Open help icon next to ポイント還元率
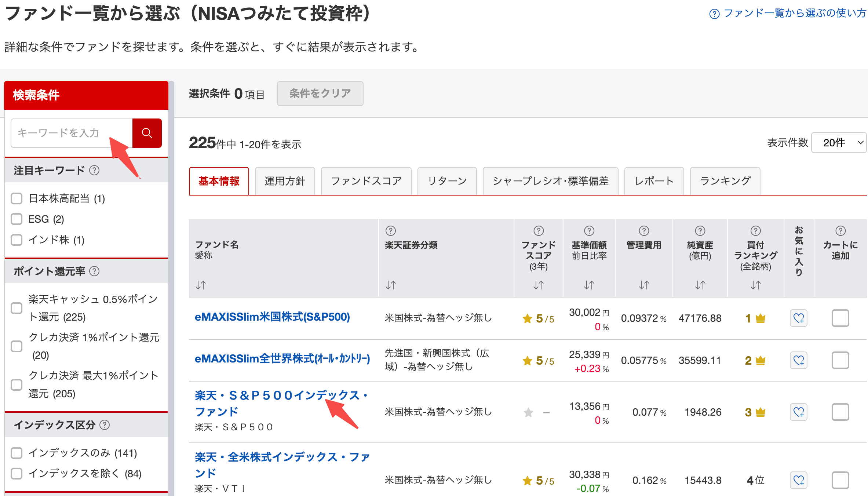This screenshot has width=868, height=496. point(94,271)
